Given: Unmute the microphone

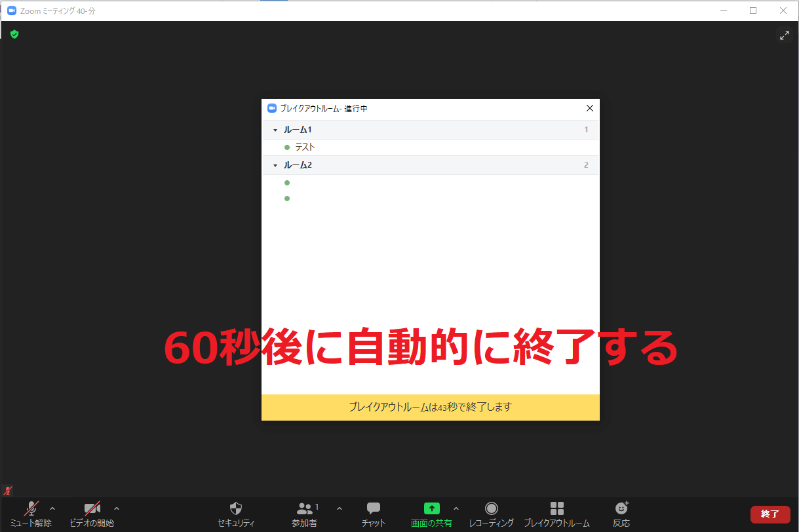Looking at the screenshot, I should click(x=31, y=509).
